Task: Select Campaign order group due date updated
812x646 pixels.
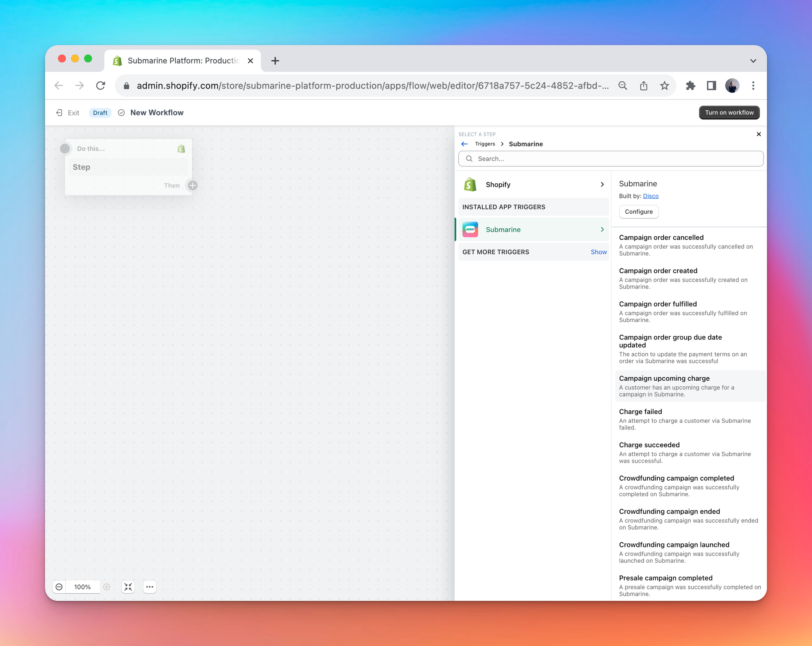Action: (690, 349)
